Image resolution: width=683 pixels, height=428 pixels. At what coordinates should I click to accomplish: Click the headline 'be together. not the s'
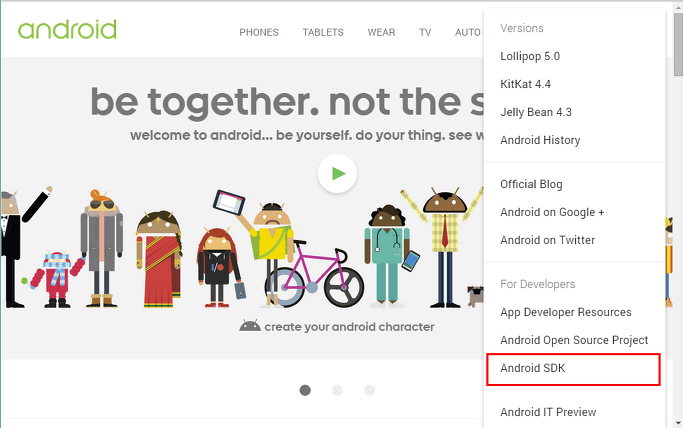pos(287,103)
